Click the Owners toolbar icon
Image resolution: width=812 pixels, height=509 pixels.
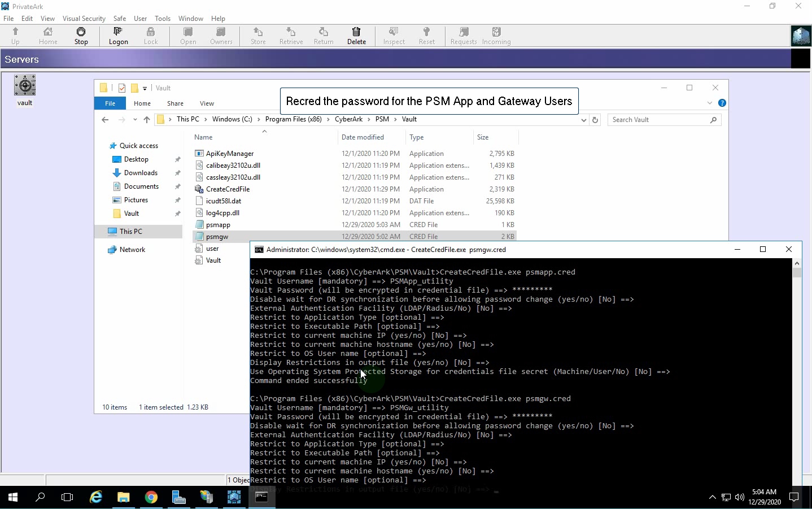(x=221, y=36)
